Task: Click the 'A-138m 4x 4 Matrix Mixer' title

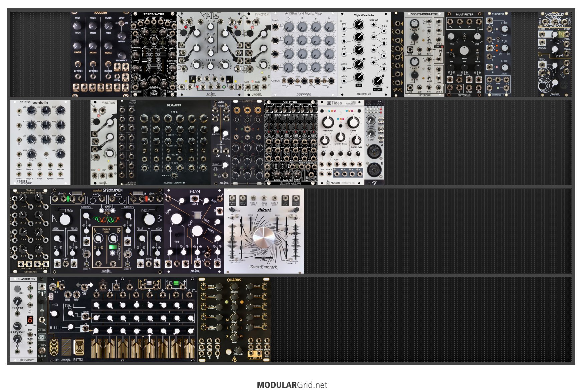Action: [x=304, y=13]
